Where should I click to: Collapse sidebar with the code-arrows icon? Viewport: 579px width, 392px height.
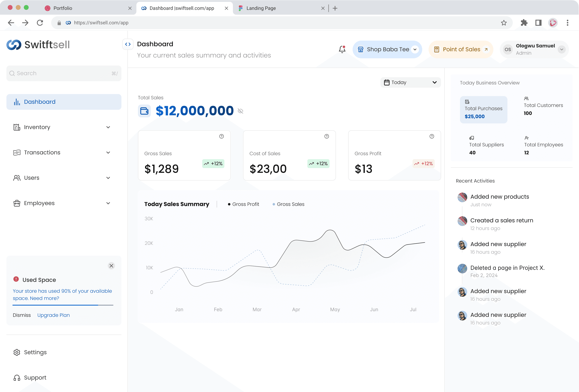tap(128, 44)
